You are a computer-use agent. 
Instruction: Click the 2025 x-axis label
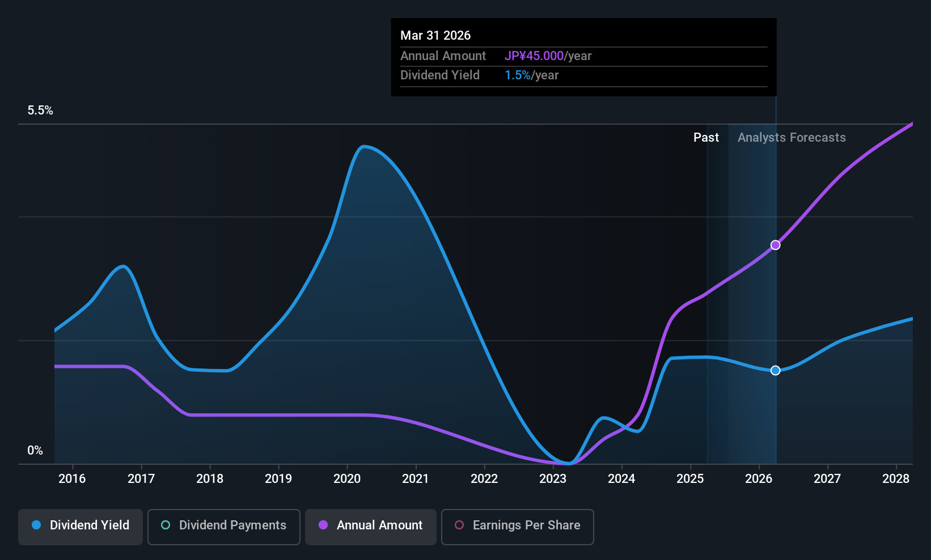[690, 479]
